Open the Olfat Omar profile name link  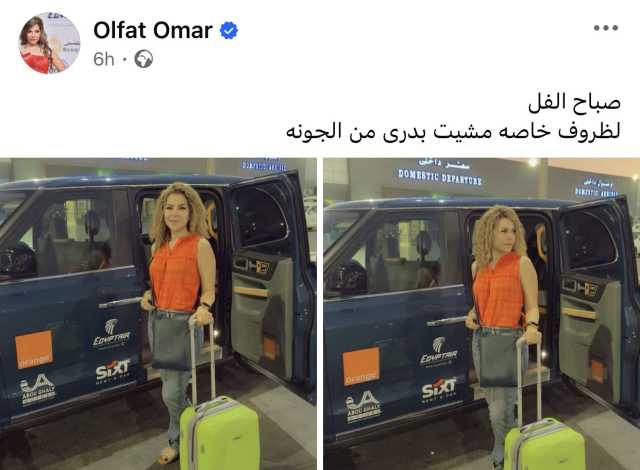tap(153, 30)
